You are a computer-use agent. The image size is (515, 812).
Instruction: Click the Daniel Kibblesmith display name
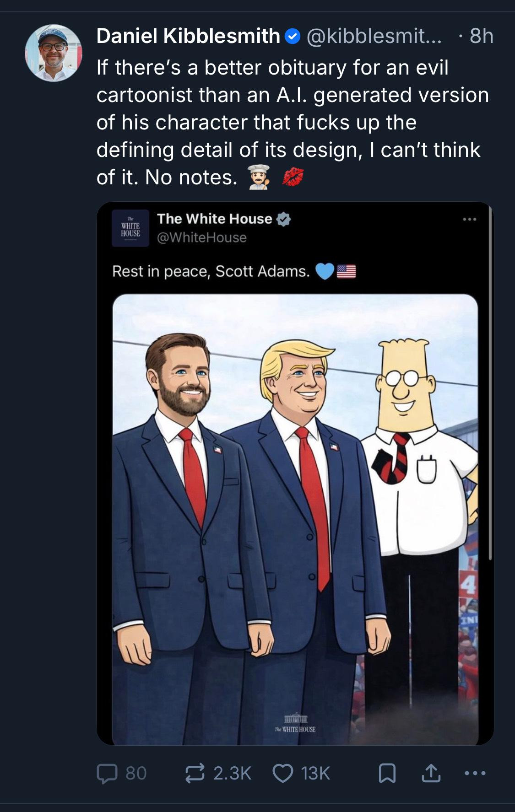pyautogui.click(x=188, y=36)
